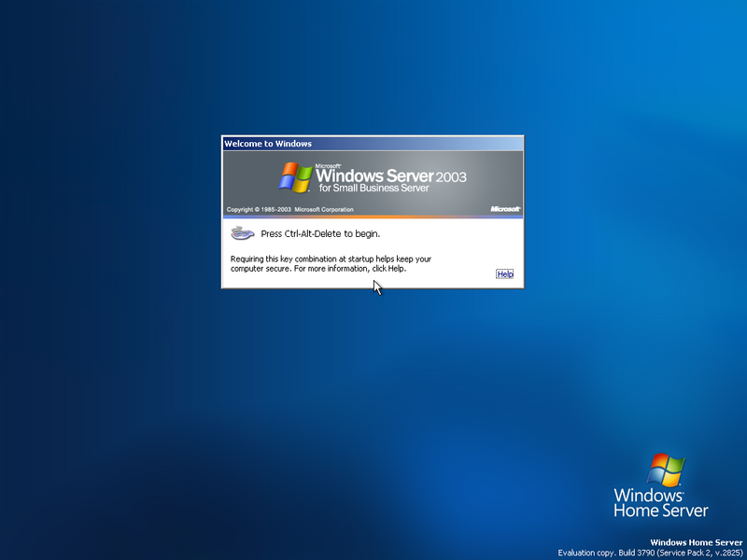Click the '2003' year in the banner
The height and width of the screenshot is (560, 747).
tap(451, 177)
